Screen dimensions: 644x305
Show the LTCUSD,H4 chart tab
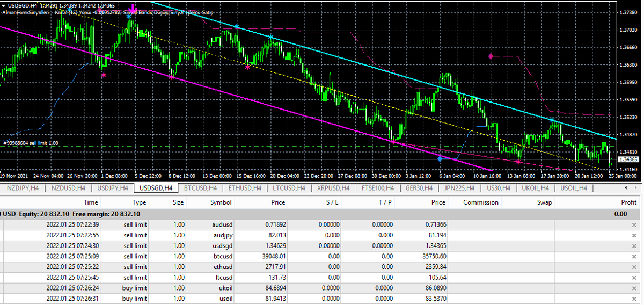(x=289, y=188)
